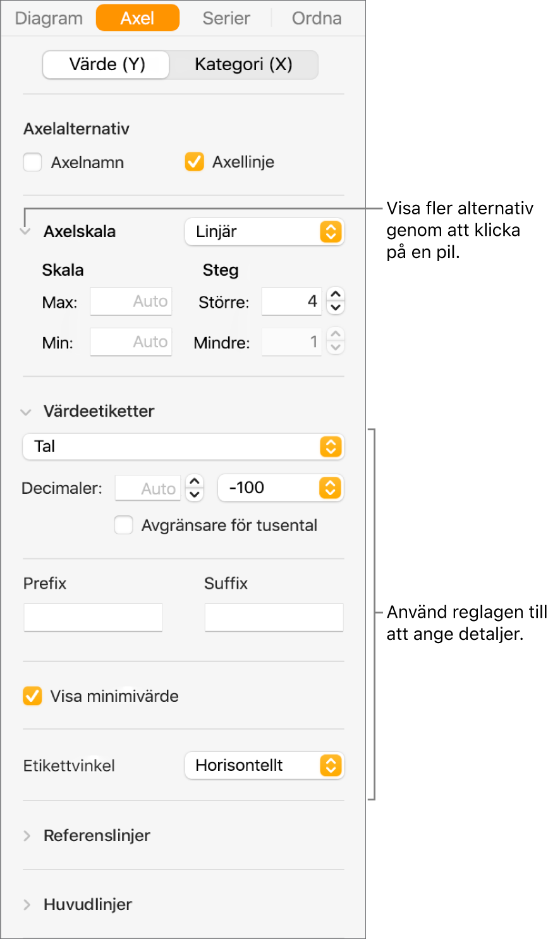Increase Decimaler with up arrow

click(x=195, y=481)
